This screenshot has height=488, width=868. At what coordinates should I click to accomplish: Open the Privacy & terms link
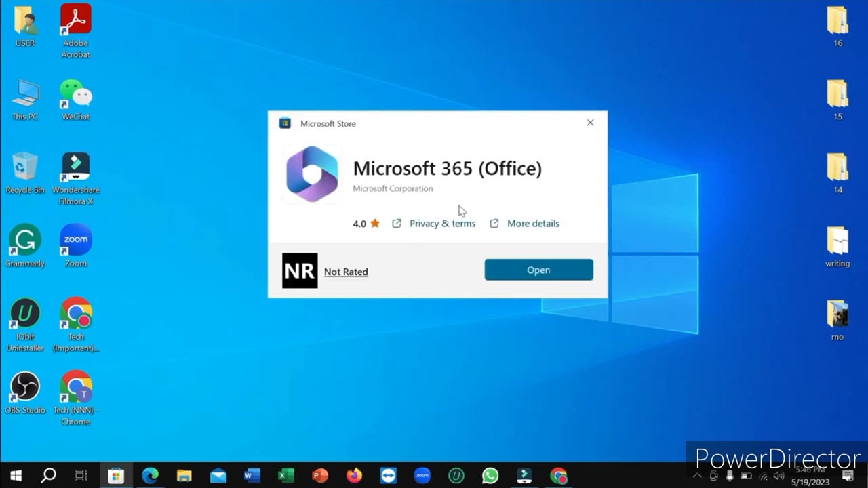tap(442, 224)
